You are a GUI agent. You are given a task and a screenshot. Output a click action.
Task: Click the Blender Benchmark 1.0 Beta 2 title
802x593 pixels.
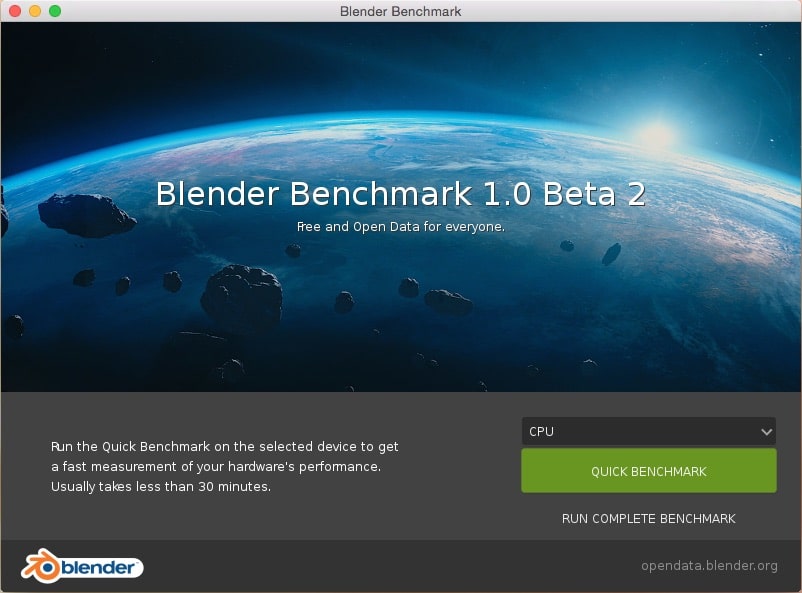point(400,194)
